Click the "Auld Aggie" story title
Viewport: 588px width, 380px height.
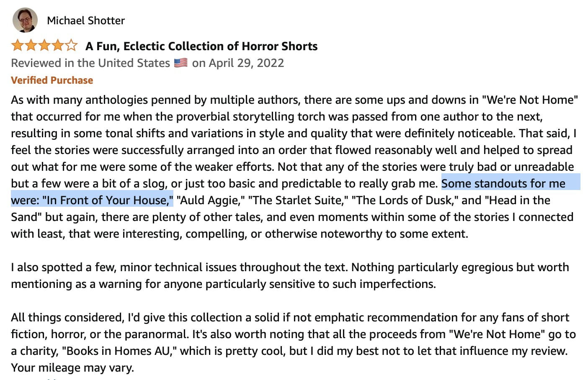point(211,200)
